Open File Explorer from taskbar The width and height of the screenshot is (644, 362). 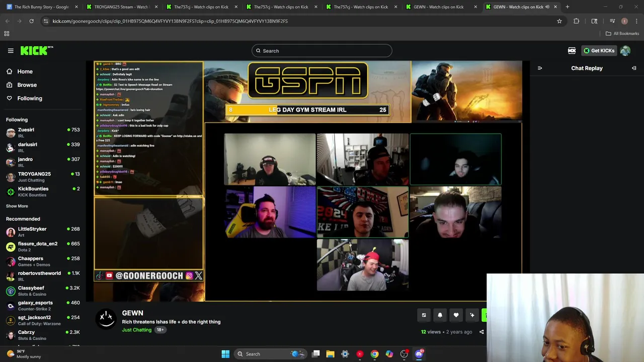coord(331,354)
